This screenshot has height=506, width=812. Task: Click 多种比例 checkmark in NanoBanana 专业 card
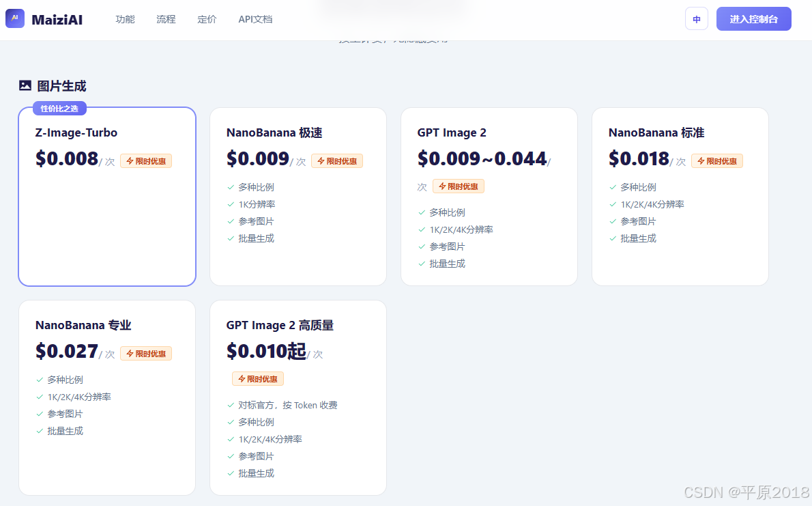(40, 380)
